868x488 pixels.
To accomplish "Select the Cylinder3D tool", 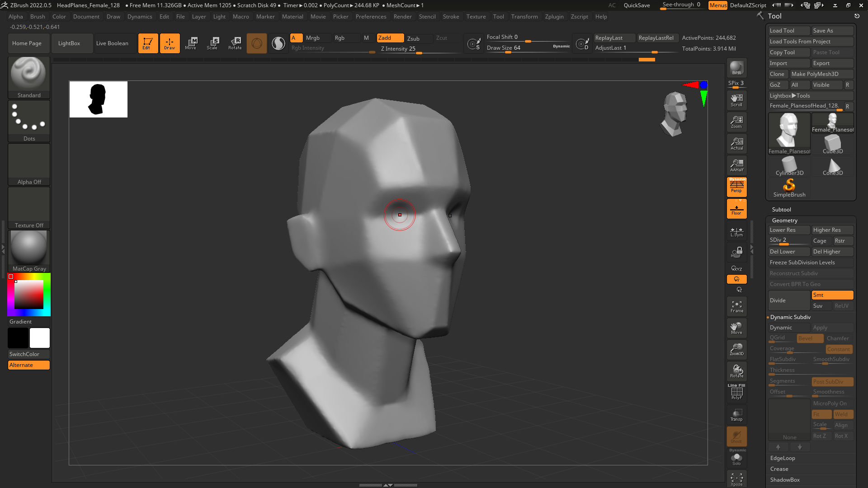I will tap(789, 166).
